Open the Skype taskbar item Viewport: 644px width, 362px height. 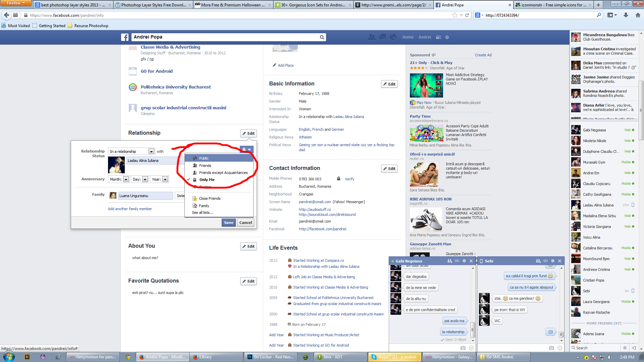pos(394,357)
